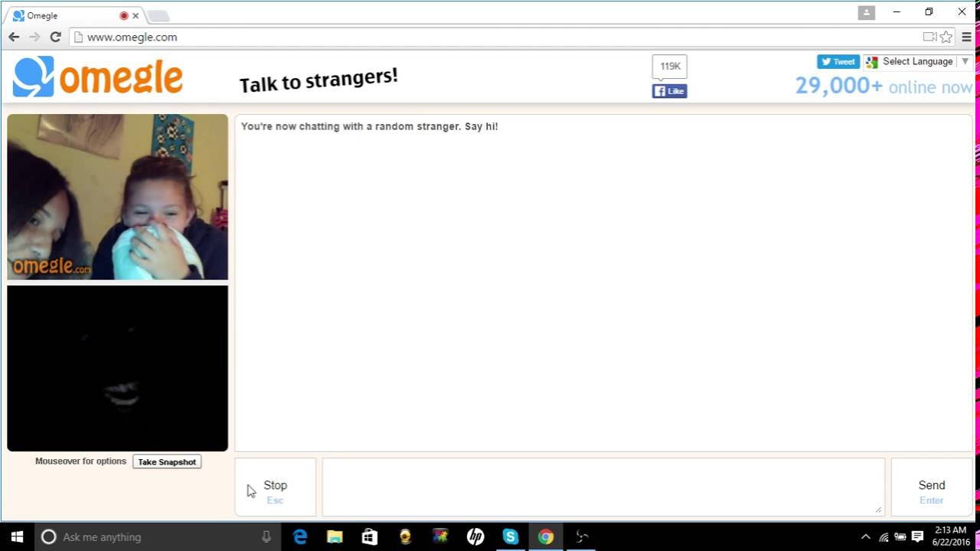Viewport: 980px width, 551px height.
Task: Click the stranger's webcam video
Action: tap(117, 197)
